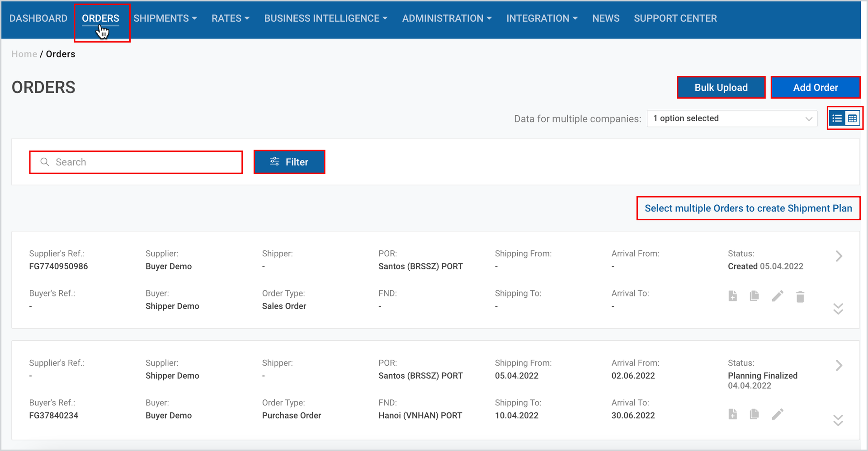
Task: Click shipping from date 05.04.2022
Action: click(517, 376)
